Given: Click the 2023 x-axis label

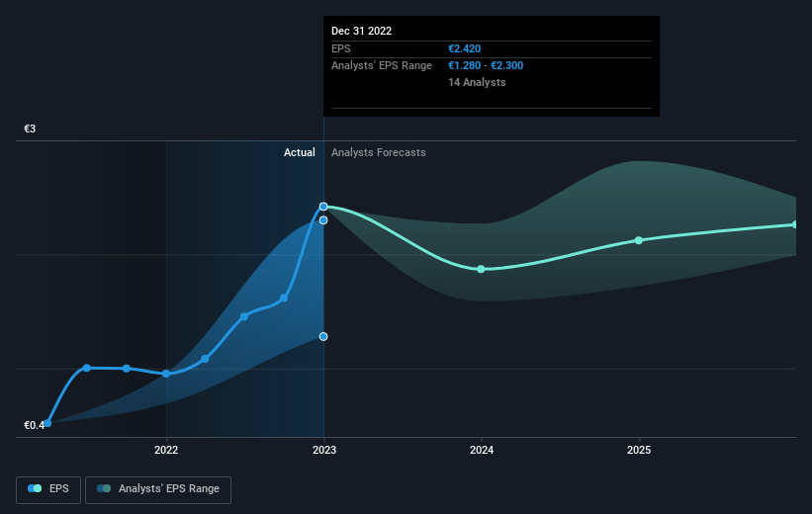Looking at the screenshot, I should [x=324, y=450].
